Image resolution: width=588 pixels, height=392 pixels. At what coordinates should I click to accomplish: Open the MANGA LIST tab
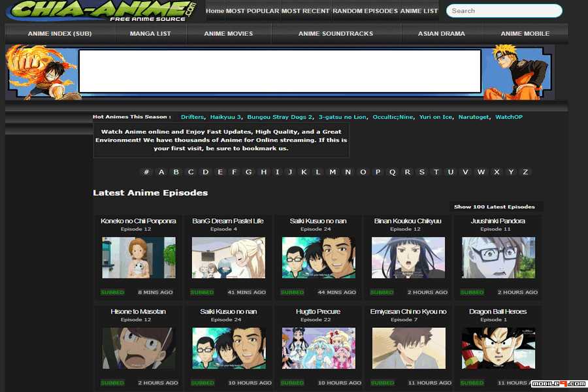click(x=150, y=33)
